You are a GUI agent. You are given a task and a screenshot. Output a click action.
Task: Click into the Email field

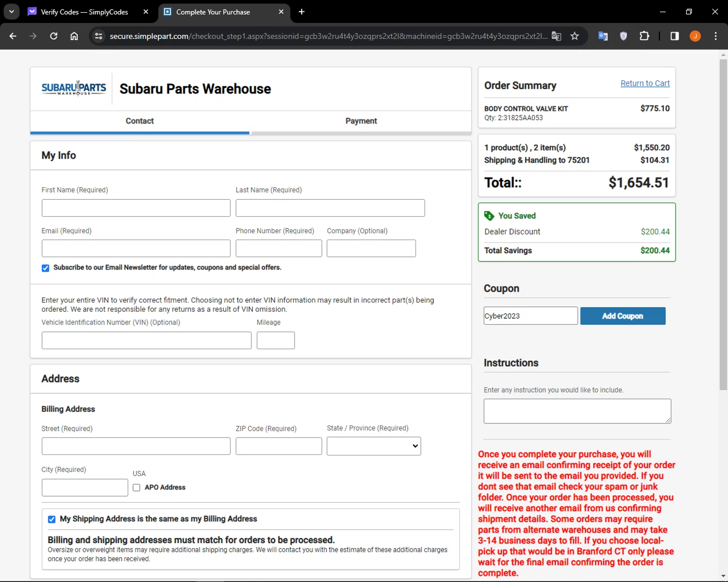tap(136, 248)
